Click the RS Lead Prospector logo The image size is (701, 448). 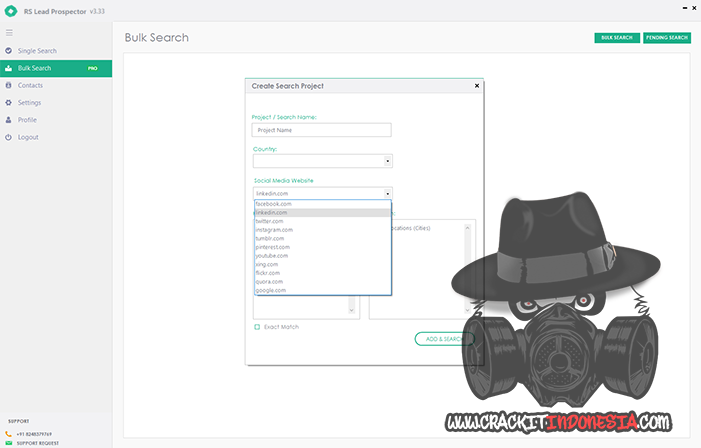click(11, 11)
